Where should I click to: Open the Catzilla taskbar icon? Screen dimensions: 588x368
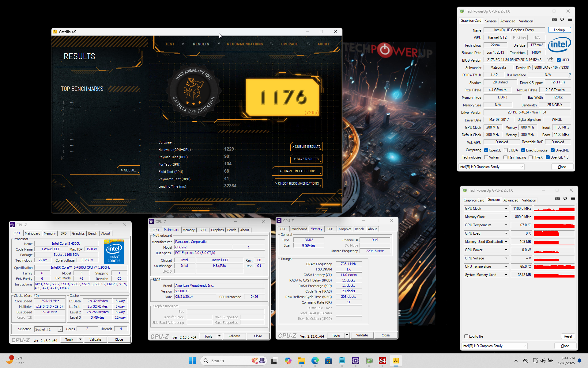coord(396,361)
